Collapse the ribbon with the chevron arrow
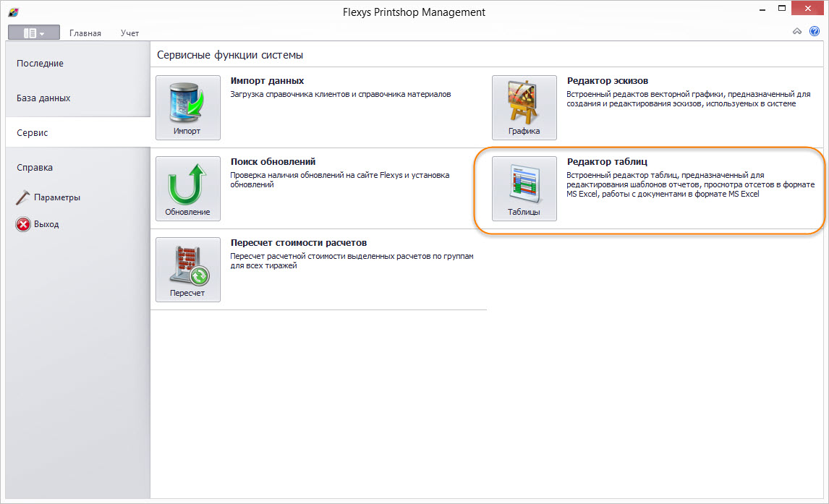The height and width of the screenshot is (504, 829). [796, 32]
